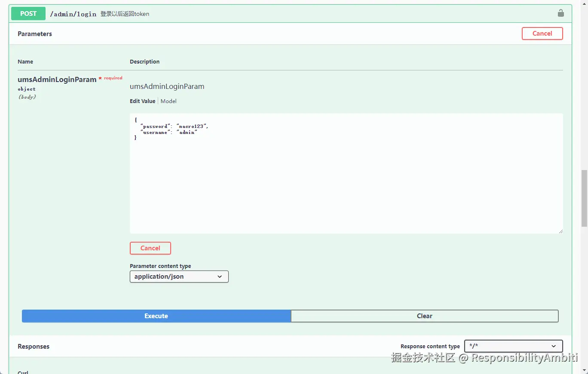Click the "(body)" location label

click(x=27, y=97)
